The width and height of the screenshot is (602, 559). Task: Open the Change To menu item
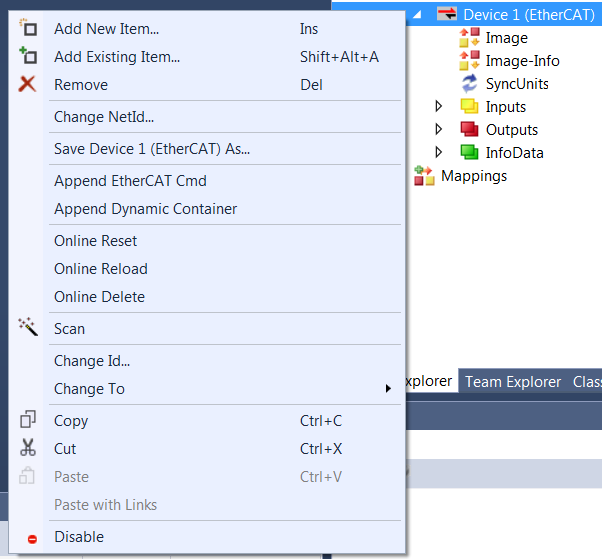coord(206,389)
